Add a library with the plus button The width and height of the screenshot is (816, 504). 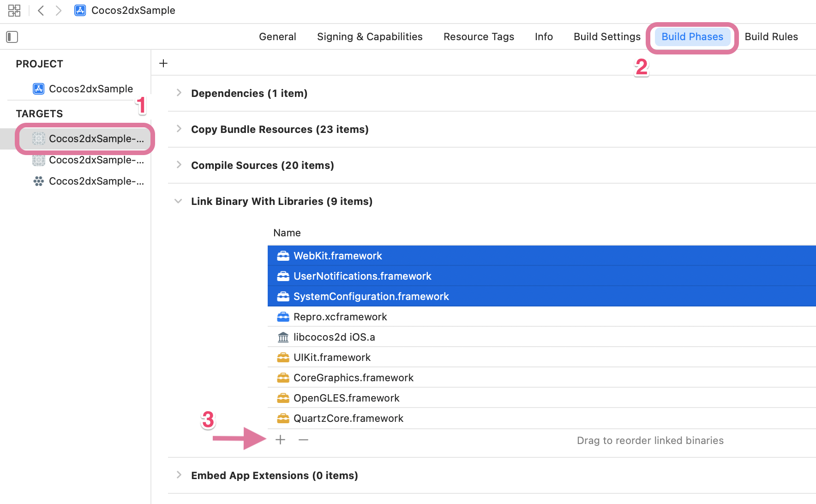pyautogui.click(x=280, y=440)
